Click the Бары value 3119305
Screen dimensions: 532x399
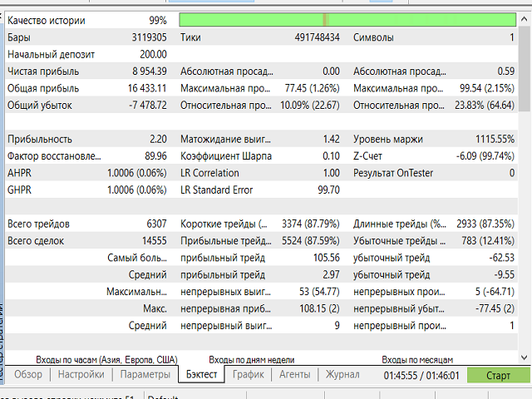150,37
